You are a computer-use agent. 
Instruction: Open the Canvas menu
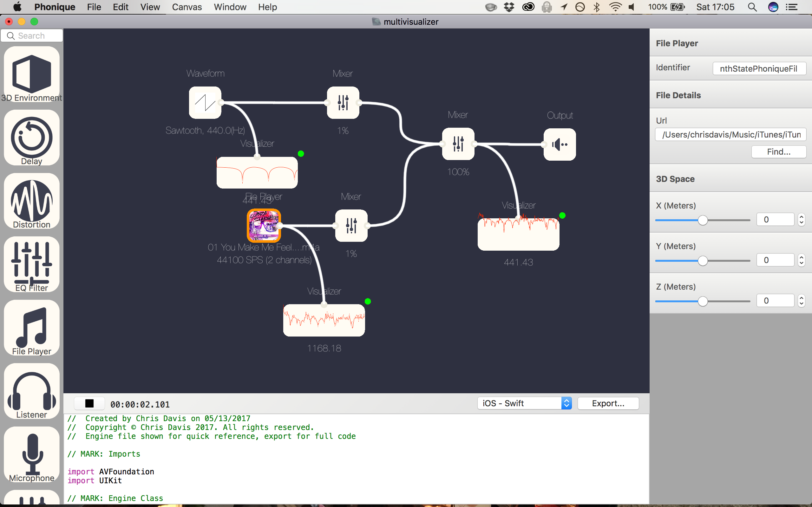(x=187, y=7)
